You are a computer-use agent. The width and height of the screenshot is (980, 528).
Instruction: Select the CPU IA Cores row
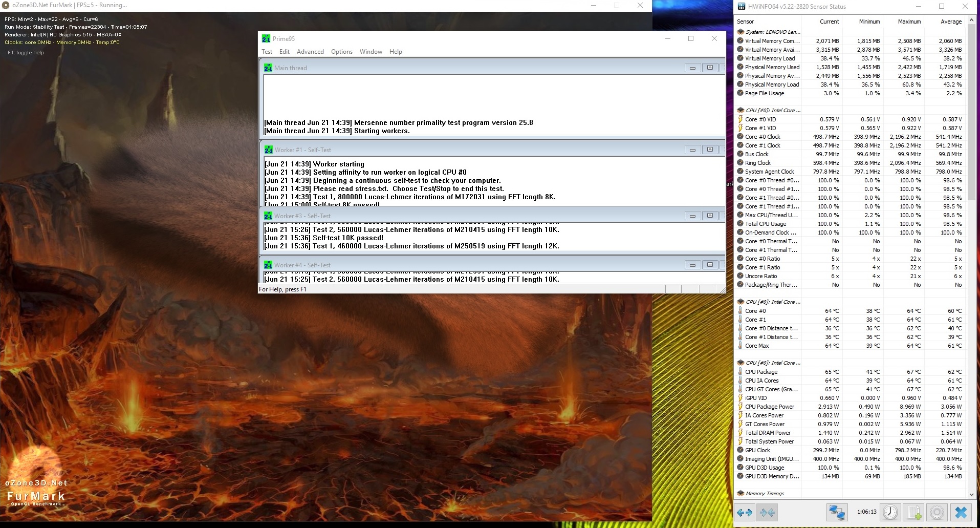pos(850,381)
